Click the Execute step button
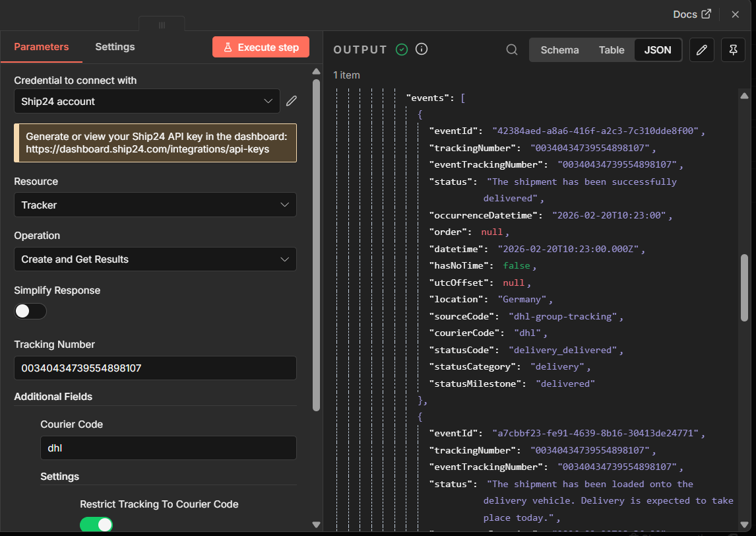This screenshot has height=536, width=756. tap(261, 48)
